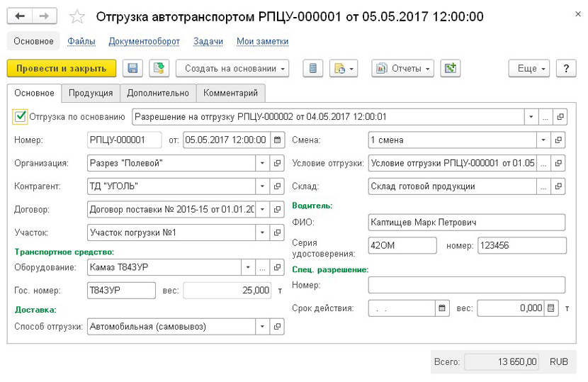Click the open-form icon next to Склад
The width and height of the screenshot is (588, 382).
pos(559,186)
